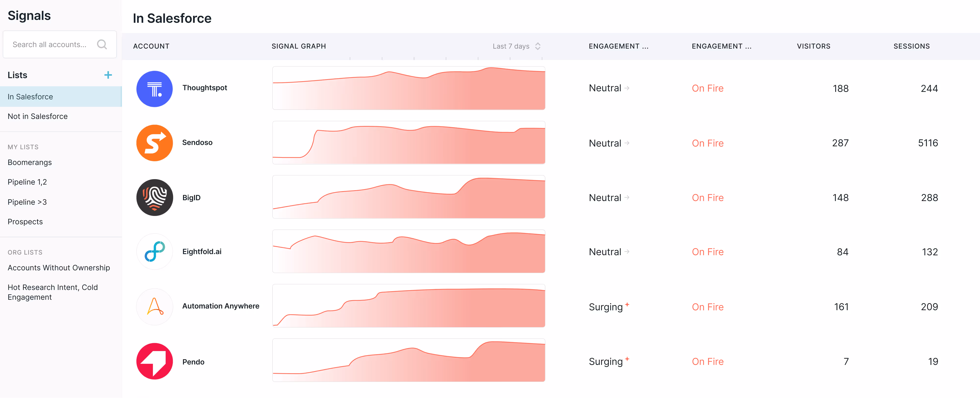Open the Pipeline >3 list
Viewport: 980px width, 398px height.
point(27,202)
